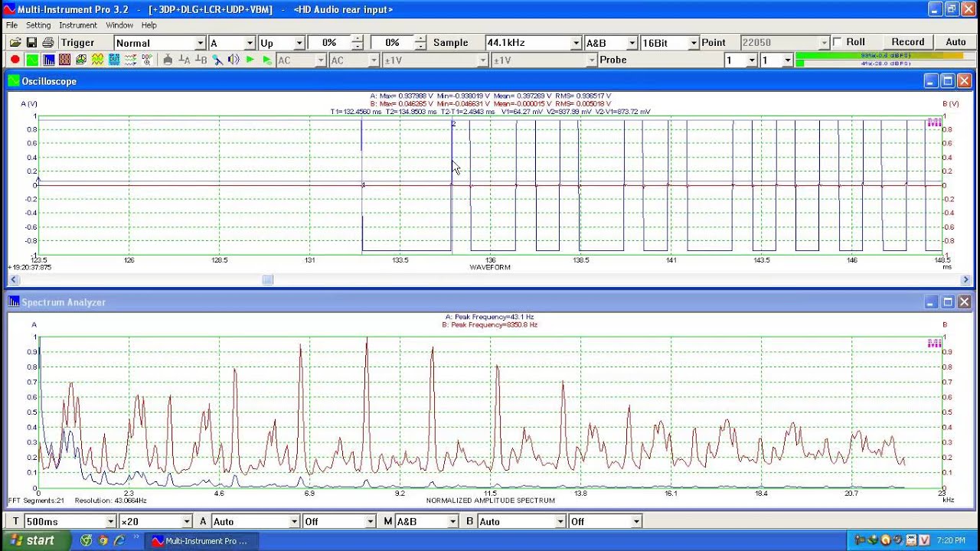Viewport: 980px width, 551px height.
Task: Open the trigger source A dropdown
Action: tap(249, 43)
